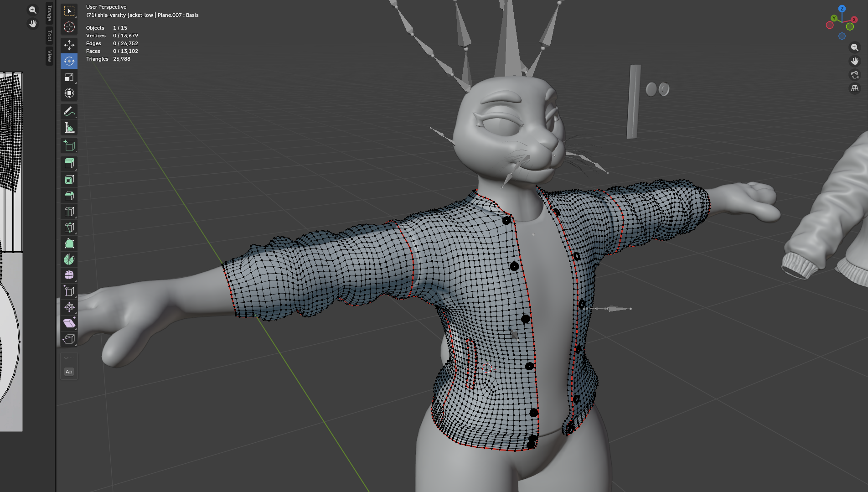868x492 pixels.
Task: Choose the Measure tool
Action: coord(69,127)
